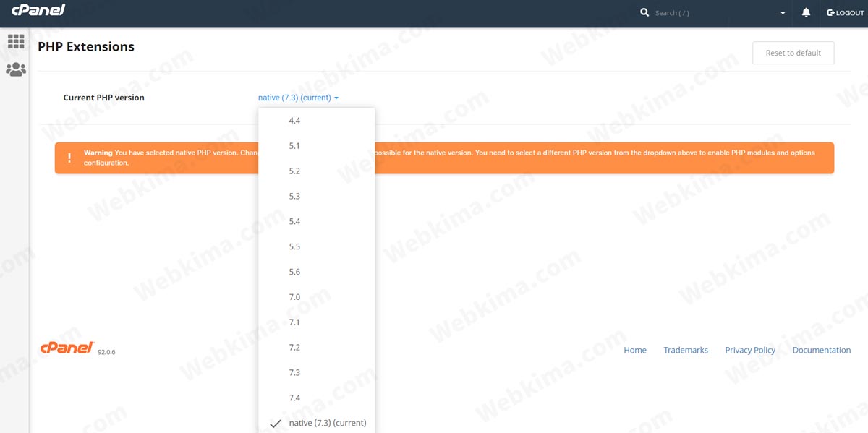Select PHP version 4.4
This screenshot has height=433, width=868.
(x=317, y=121)
